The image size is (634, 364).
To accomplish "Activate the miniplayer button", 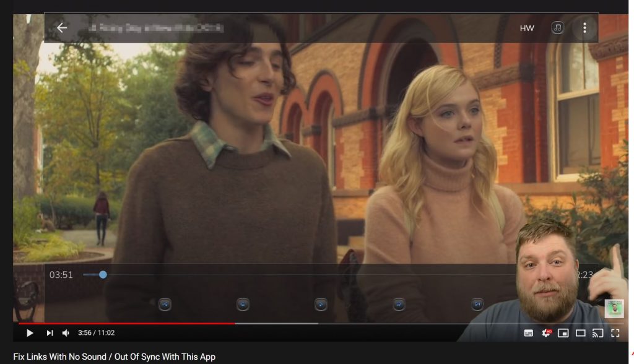I will [x=563, y=333].
